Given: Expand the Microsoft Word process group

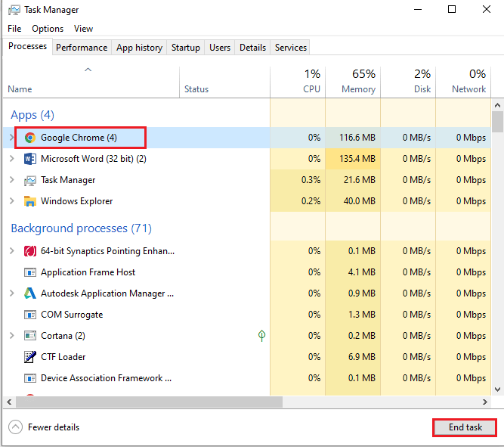Looking at the screenshot, I should tap(11, 159).
